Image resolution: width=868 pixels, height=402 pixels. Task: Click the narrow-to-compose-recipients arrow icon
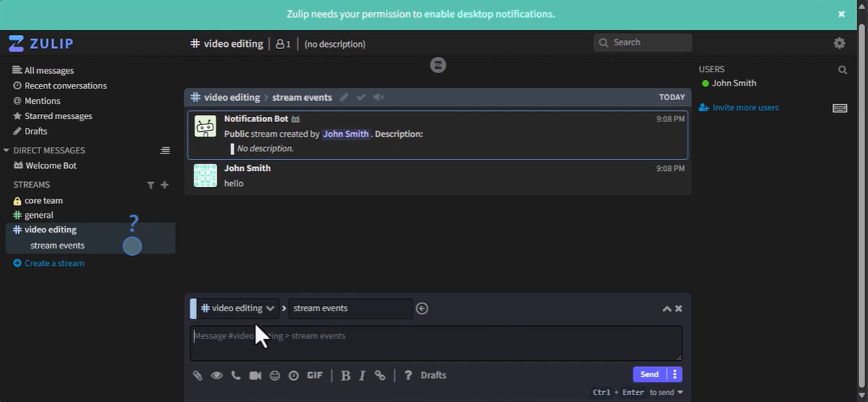[422, 308]
